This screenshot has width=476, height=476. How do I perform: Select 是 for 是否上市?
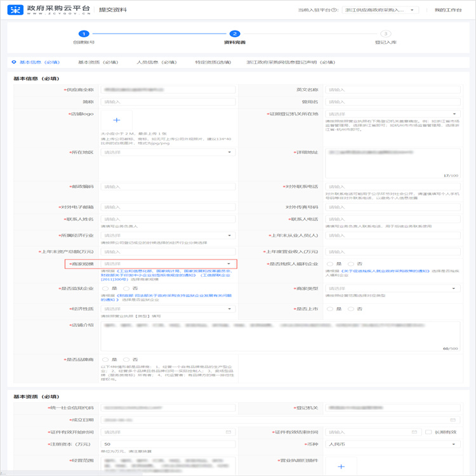(x=330, y=309)
